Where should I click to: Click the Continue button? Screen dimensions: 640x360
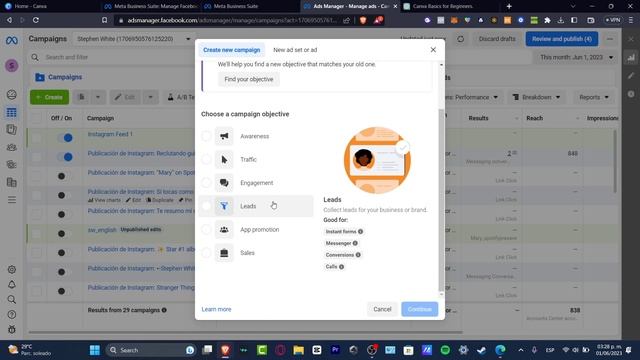[x=420, y=309]
